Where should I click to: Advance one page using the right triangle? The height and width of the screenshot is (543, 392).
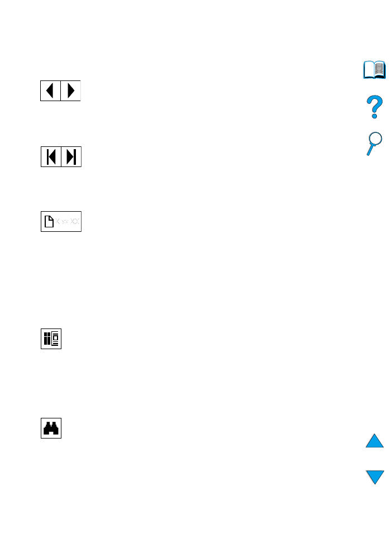click(x=71, y=90)
